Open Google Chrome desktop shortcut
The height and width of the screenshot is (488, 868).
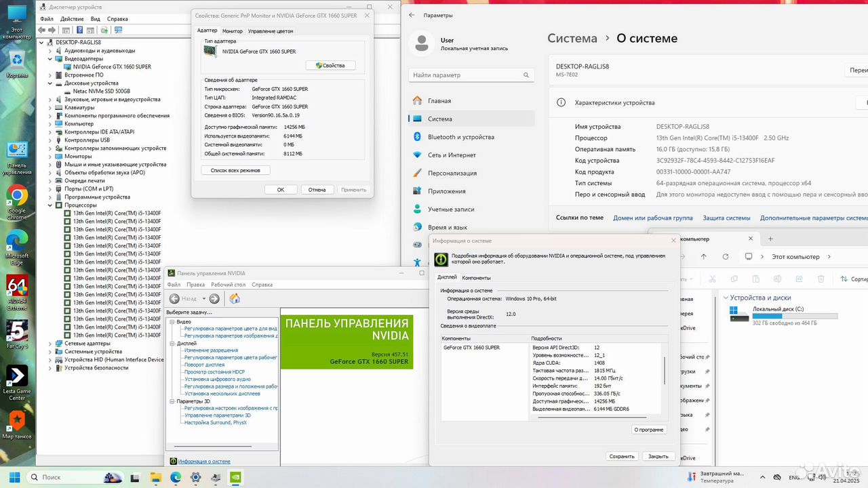[x=17, y=202]
